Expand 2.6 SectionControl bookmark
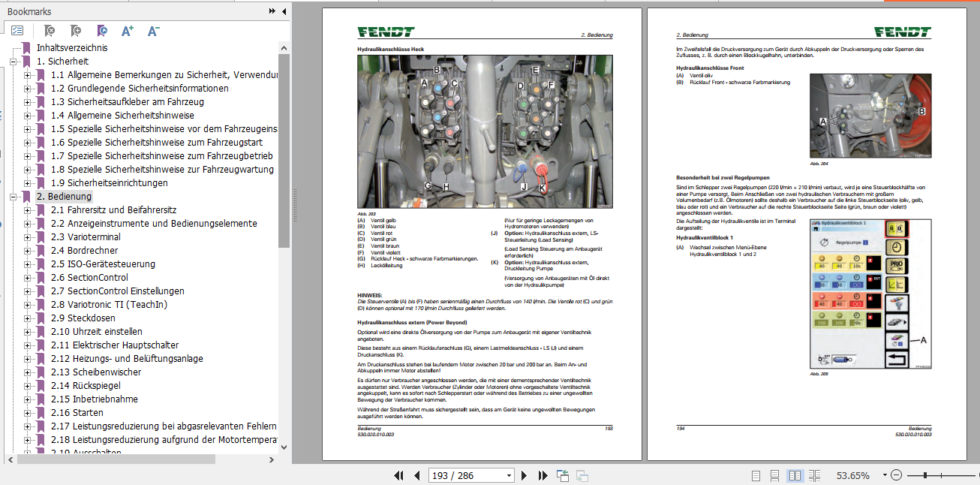This screenshot has width=980, height=485. point(28,278)
